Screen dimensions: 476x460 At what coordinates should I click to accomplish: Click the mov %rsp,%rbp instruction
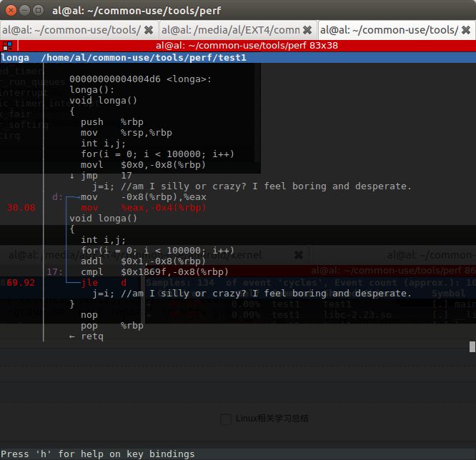pyautogui.click(x=127, y=133)
